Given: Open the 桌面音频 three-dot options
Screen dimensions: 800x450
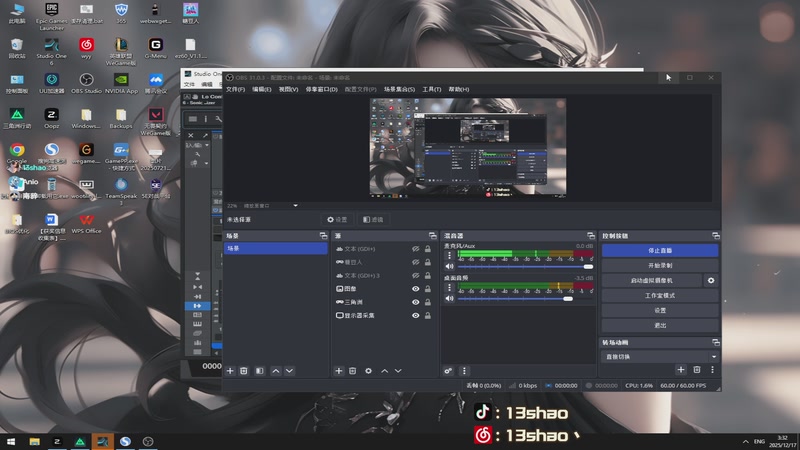Looking at the screenshot, I should [449, 288].
